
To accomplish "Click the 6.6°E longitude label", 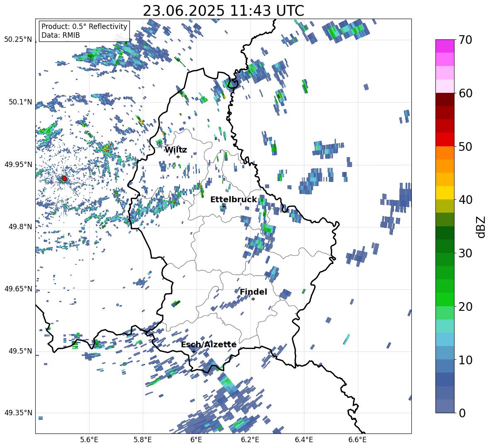I will pos(357,440).
